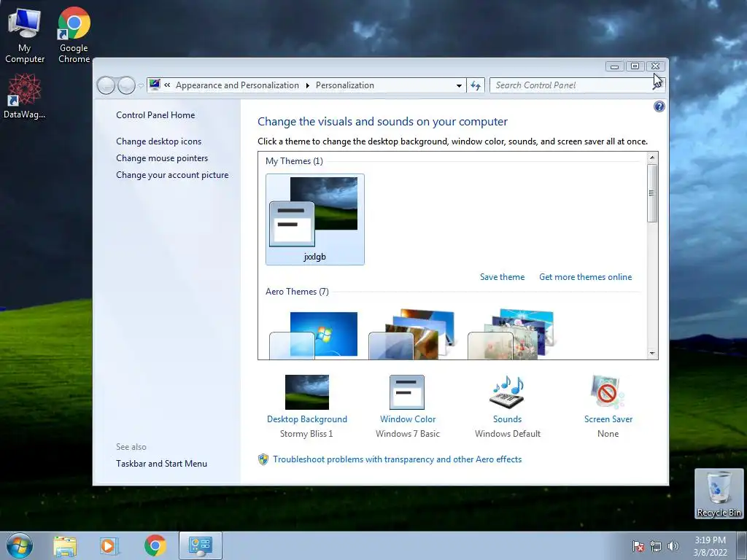Click the Screen Saver text link
This screenshot has width=747, height=560.
(x=608, y=419)
